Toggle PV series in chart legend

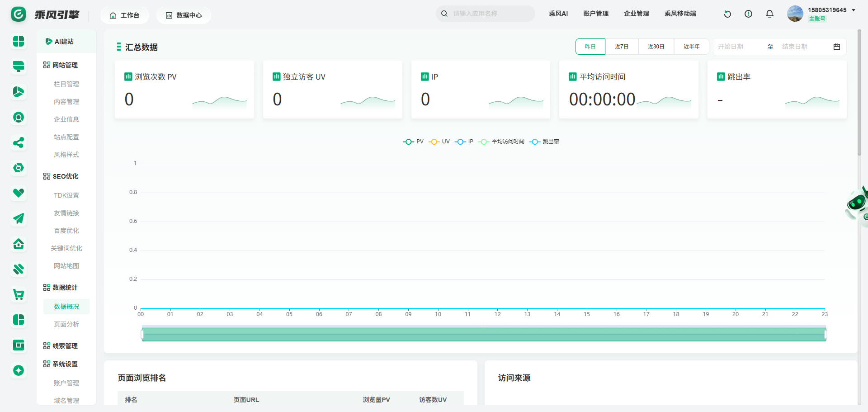[413, 142]
